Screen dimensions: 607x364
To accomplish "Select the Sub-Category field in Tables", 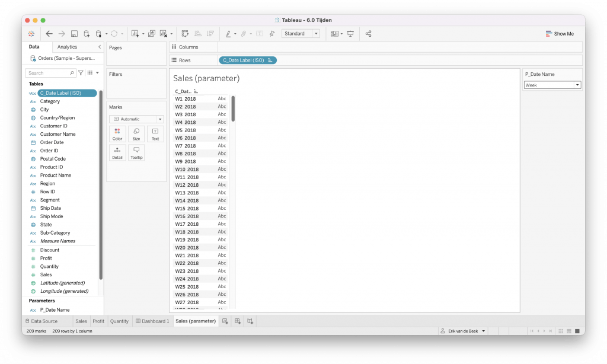I will pos(55,233).
